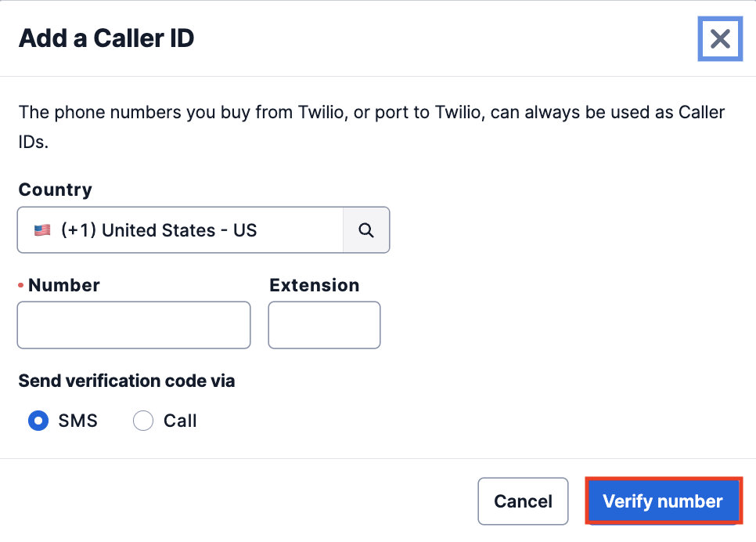Click the Add a Caller ID title
The image size is (756, 542).
pyautogui.click(x=106, y=38)
